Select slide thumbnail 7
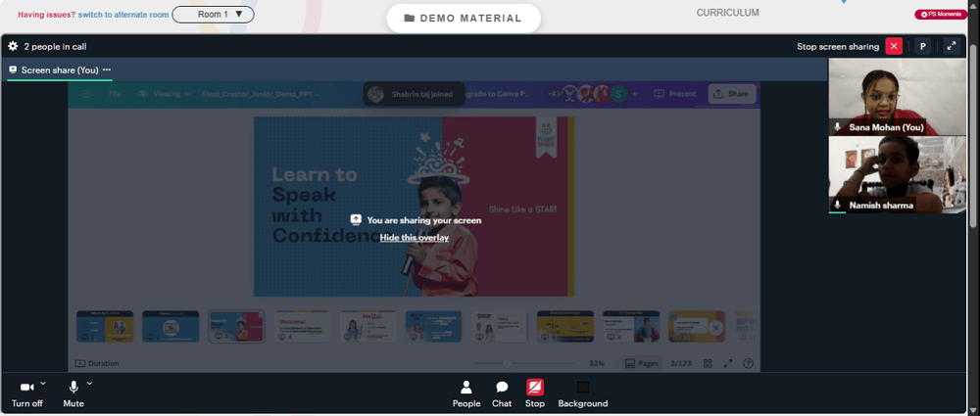980x416 pixels. coord(500,326)
